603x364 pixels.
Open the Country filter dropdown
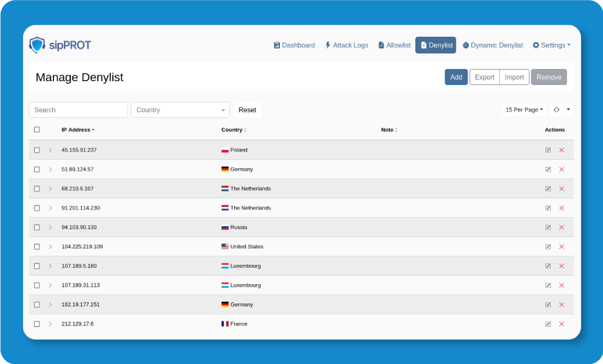[180, 110]
